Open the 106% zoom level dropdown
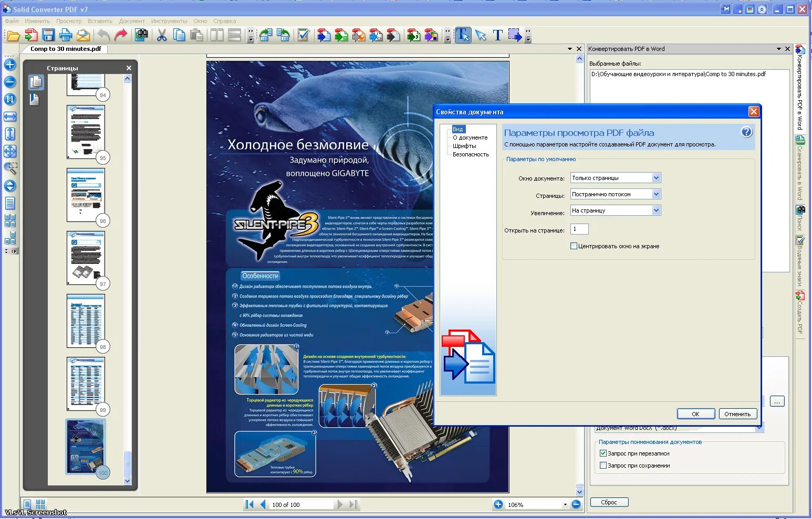 pyautogui.click(x=565, y=505)
